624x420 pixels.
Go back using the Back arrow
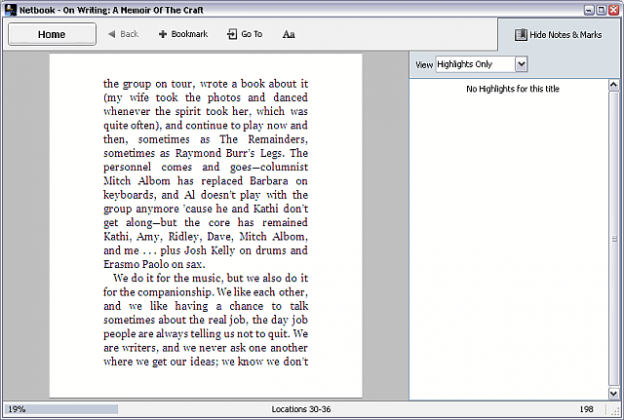[123, 34]
